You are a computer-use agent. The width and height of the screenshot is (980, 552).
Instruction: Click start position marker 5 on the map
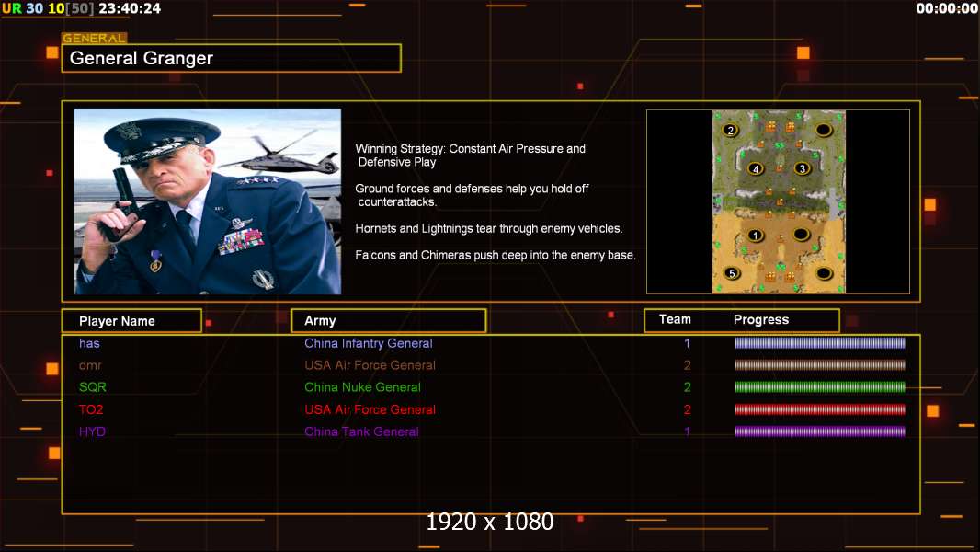point(731,273)
